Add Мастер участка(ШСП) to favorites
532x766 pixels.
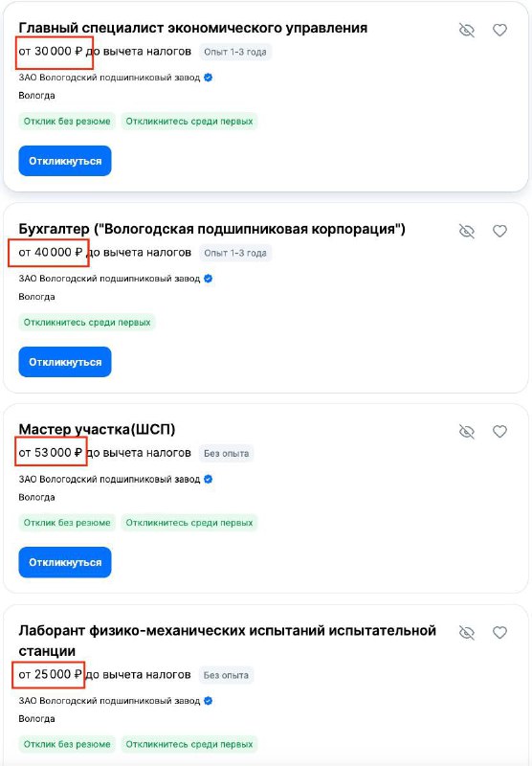499,432
